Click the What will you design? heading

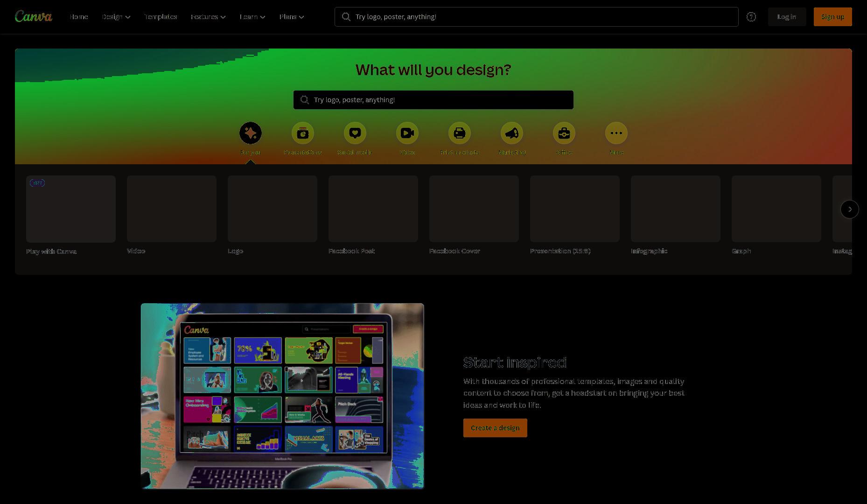[x=433, y=70]
